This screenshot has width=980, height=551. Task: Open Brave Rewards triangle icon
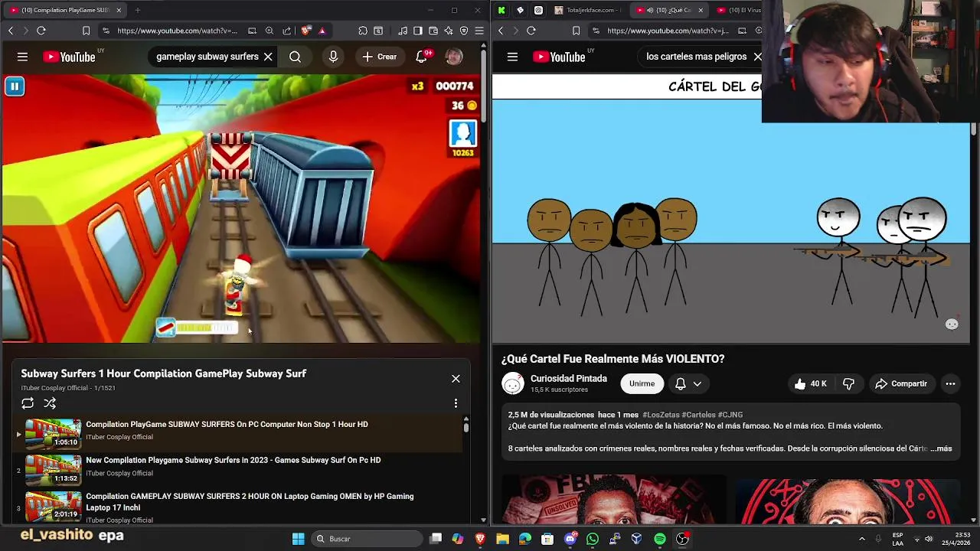click(322, 31)
